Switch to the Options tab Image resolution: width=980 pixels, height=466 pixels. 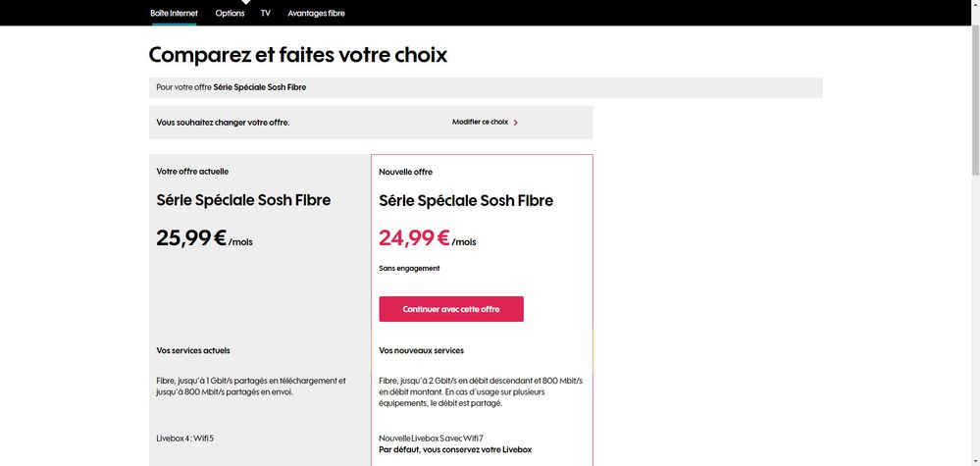click(230, 13)
